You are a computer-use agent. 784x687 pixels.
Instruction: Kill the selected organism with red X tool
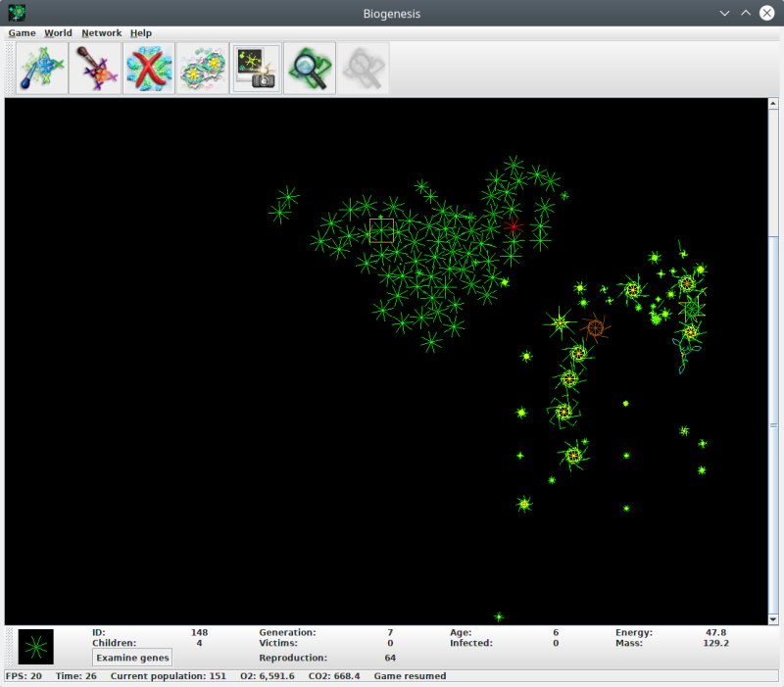[x=147, y=67]
